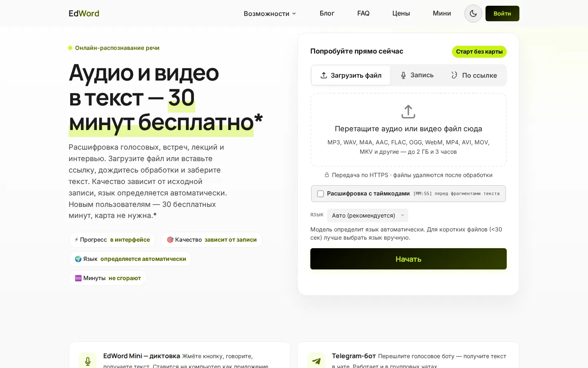Screen dimensions: 588x368
Task: Click the upload icon in Загрузить файл tab
Action: point(324,75)
